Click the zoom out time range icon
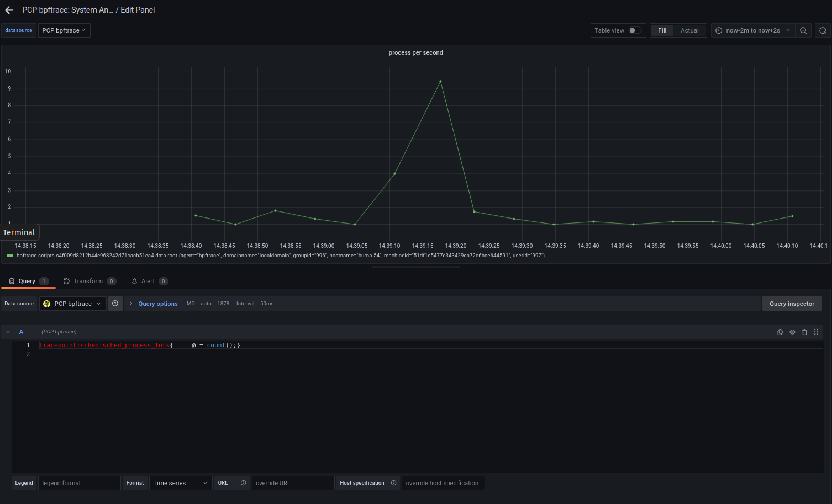The image size is (832, 504). tap(803, 30)
